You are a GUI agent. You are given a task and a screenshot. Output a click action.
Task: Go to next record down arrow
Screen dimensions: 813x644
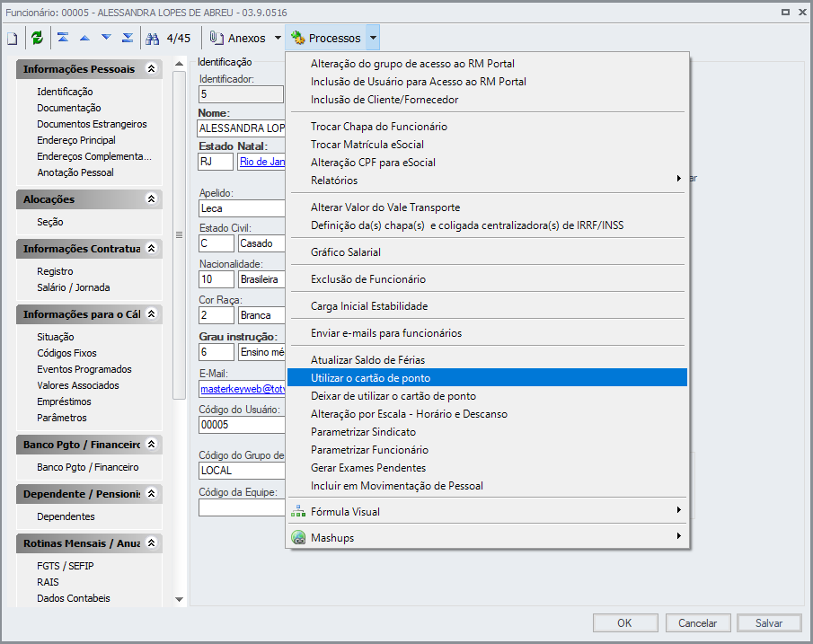(x=106, y=38)
